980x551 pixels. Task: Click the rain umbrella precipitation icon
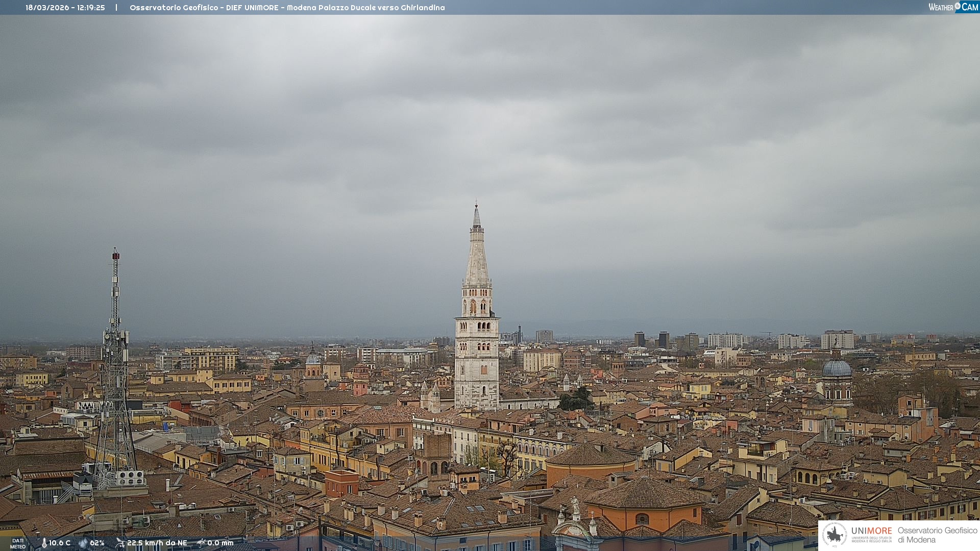(201, 543)
